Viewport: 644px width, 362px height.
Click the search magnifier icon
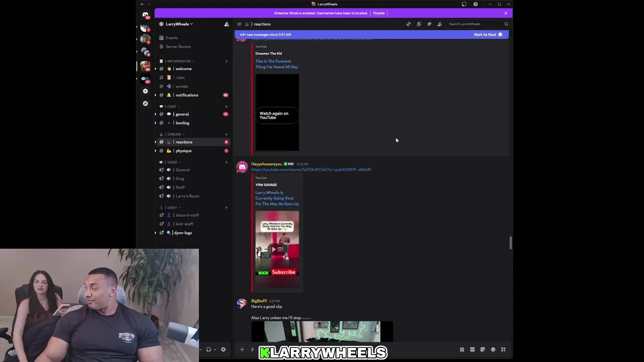click(506, 24)
